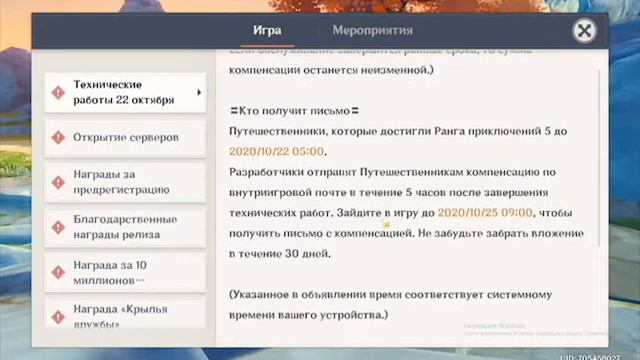Close the announcements window
640x360 pixels.
click(584, 31)
